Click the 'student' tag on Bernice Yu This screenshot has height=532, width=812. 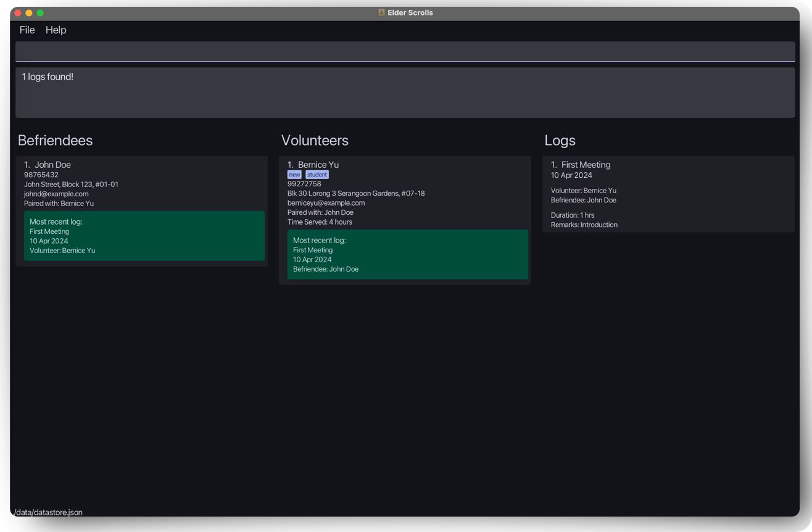tap(317, 175)
